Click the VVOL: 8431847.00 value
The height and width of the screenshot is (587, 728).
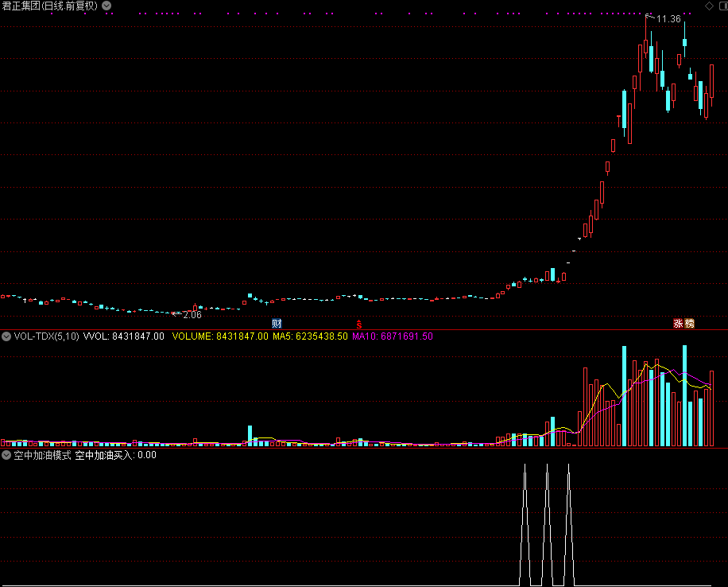point(123,336)
